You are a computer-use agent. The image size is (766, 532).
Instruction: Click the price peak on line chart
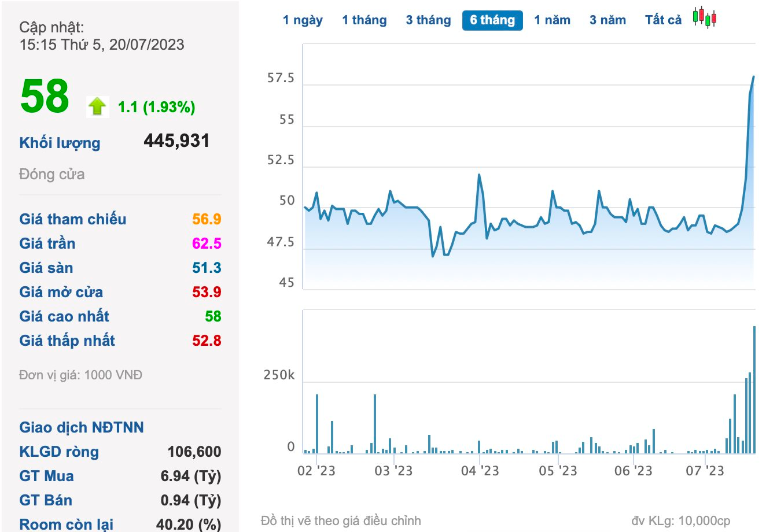(753, 76)
